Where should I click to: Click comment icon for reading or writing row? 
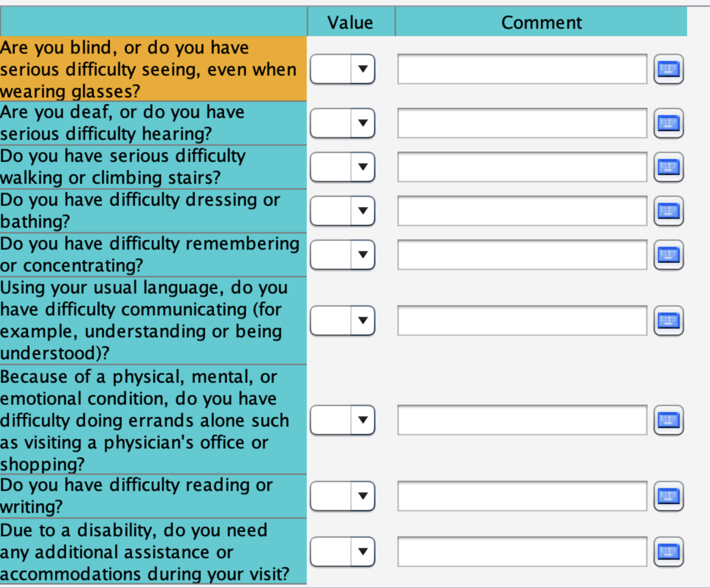(x=669, y=496)
